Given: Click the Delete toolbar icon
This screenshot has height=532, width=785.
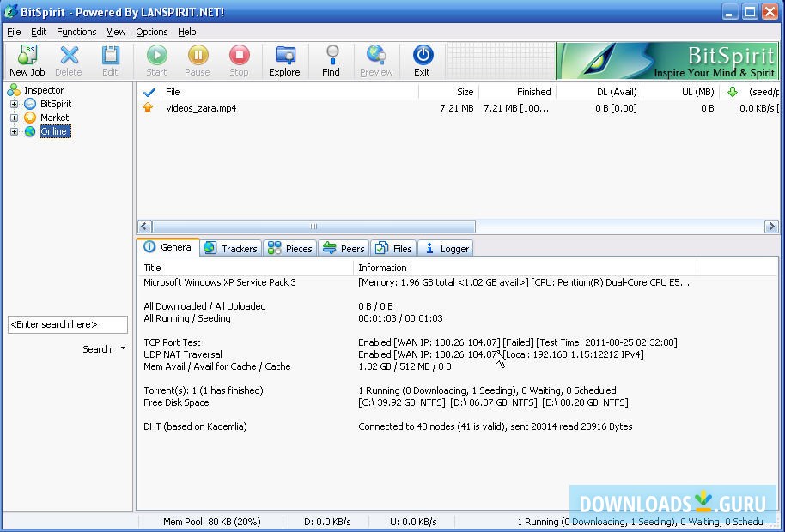Looking at the screenshot, I should coord(69,55).
